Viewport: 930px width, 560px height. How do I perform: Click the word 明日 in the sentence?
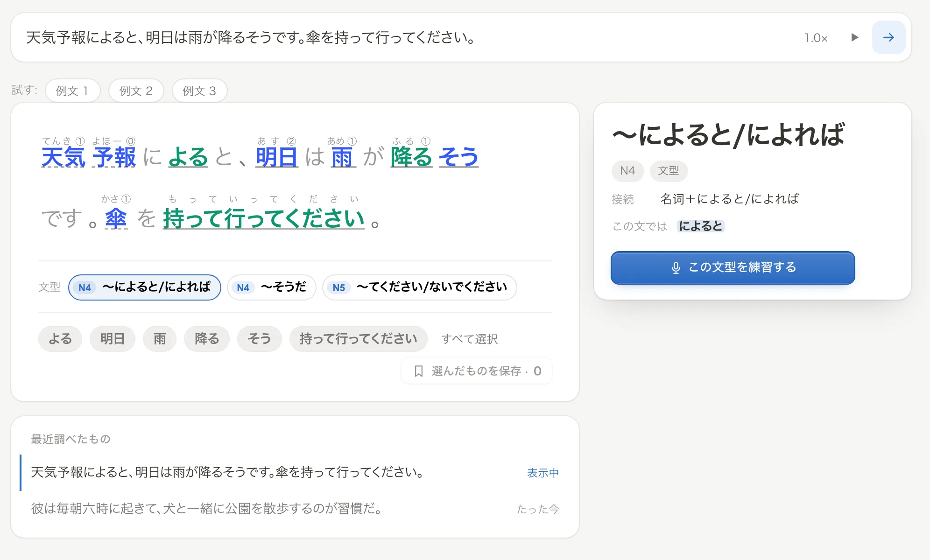tap(276, 157)
